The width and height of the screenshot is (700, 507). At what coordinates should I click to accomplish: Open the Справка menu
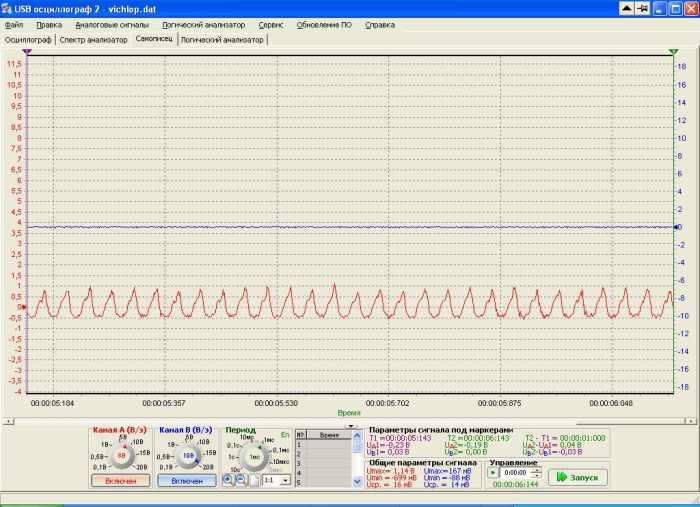380,25
